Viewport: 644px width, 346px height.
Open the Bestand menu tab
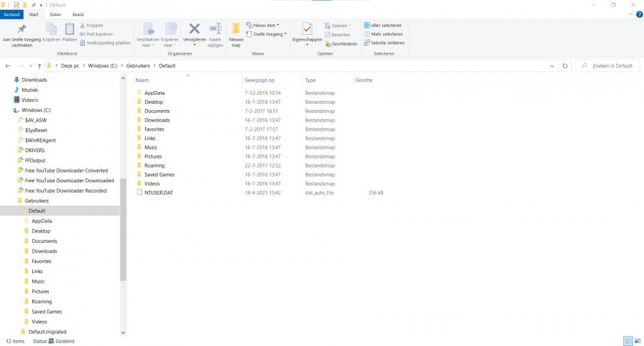[x=12, y=14]
